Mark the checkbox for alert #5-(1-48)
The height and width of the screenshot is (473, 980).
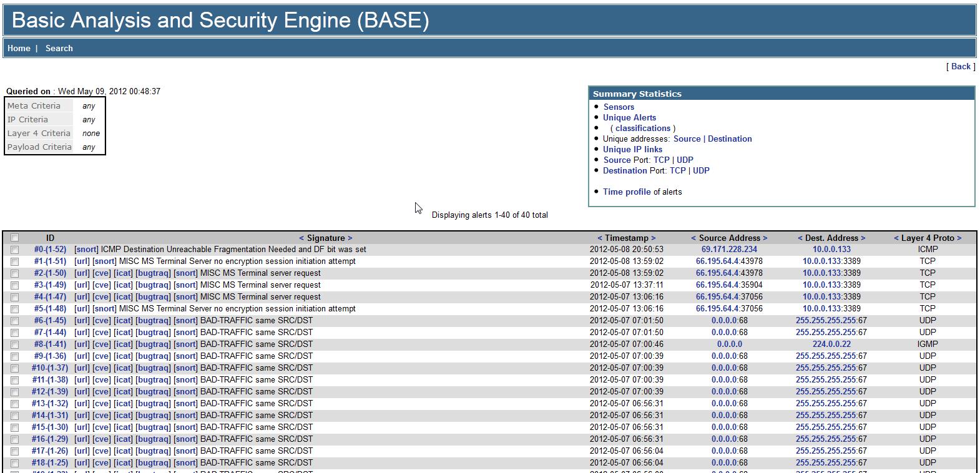point(15,309)
